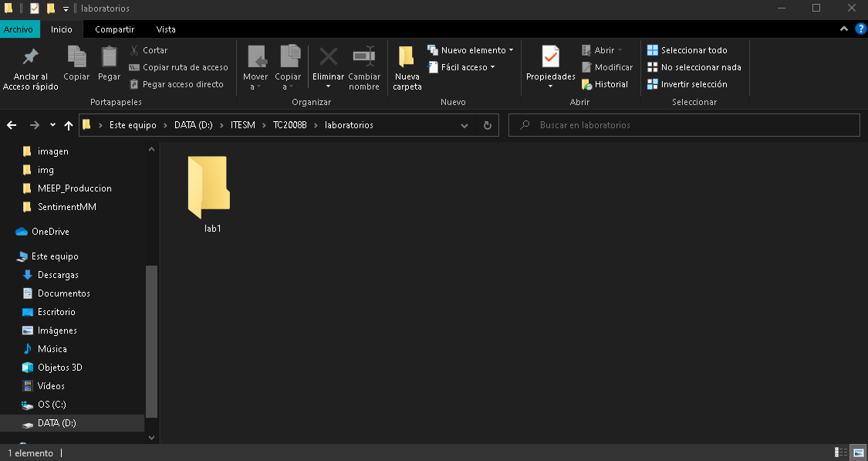
Task: Click the Pegar clipboard icon
Action: point(109,59)
